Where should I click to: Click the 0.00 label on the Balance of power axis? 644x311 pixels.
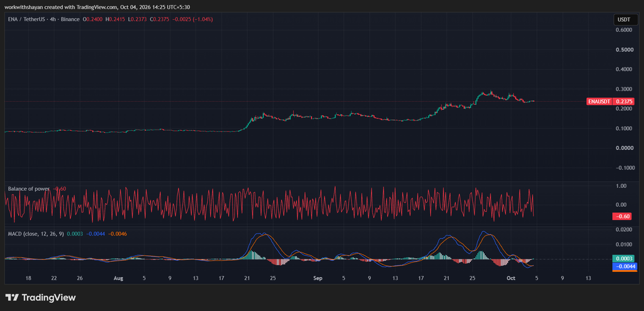click(621, 205)
